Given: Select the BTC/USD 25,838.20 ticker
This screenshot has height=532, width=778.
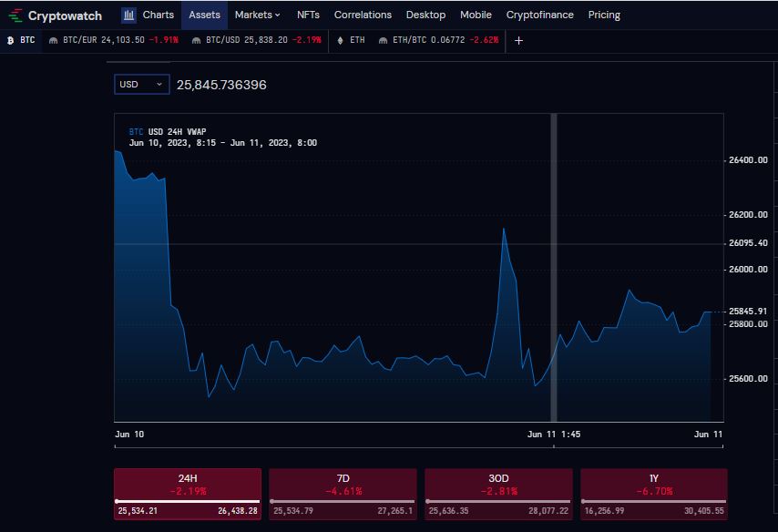Looking at the screenshot, I should point(257,40).
